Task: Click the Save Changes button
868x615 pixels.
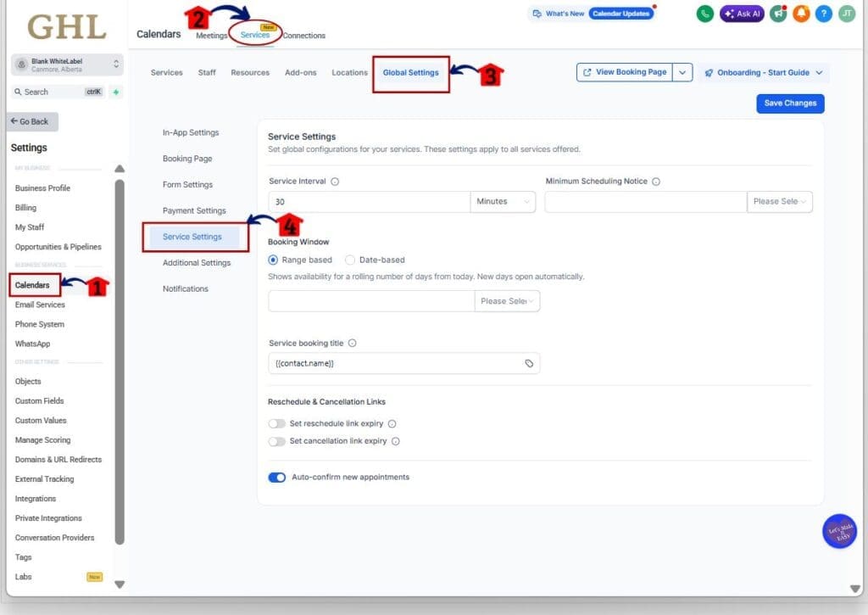Action: pyautogui.click(x=789, y=103)
